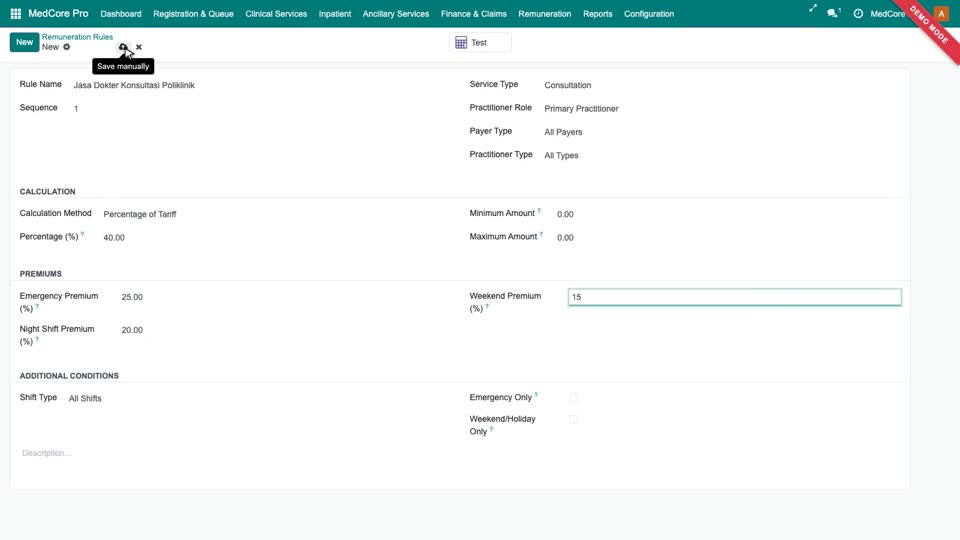Enable the Weekend/Holiday Only checkbox
Screen dimensions: 960x540
(x=573, y=419)
